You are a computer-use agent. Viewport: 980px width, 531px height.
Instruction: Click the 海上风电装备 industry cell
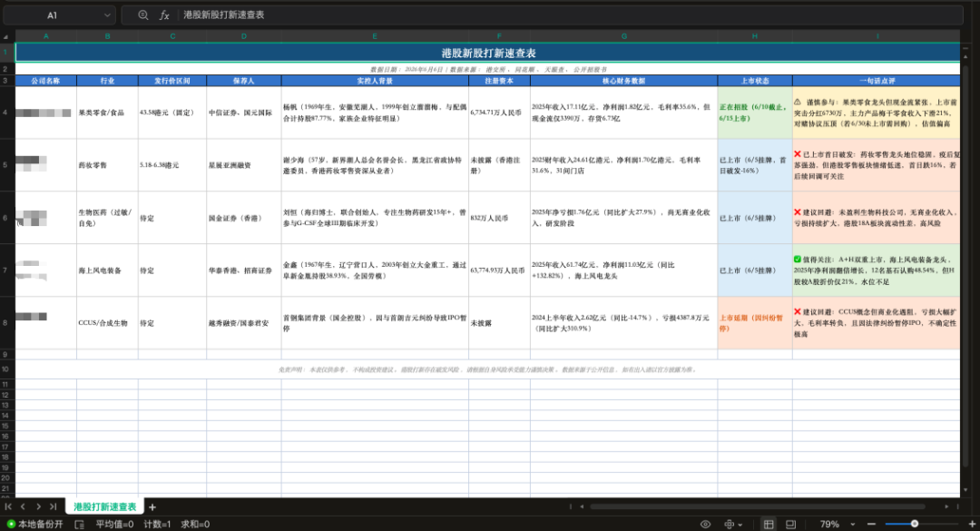[x=107, y=270]
